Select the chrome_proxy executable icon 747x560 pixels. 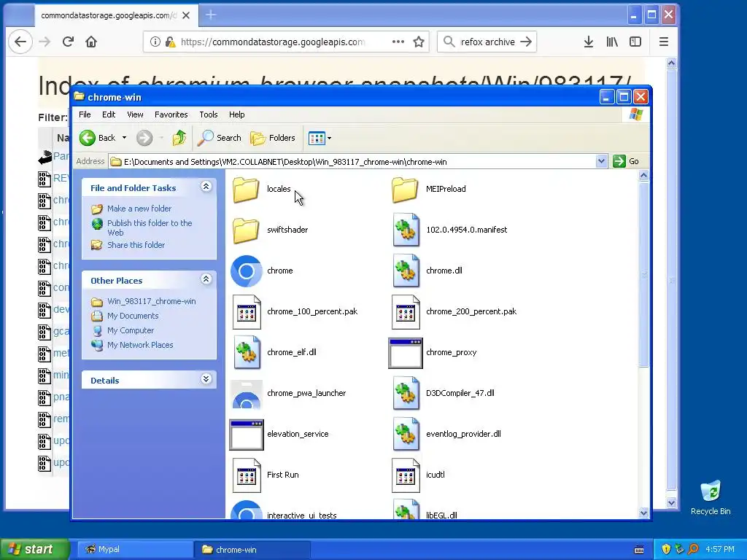point(406,354)
